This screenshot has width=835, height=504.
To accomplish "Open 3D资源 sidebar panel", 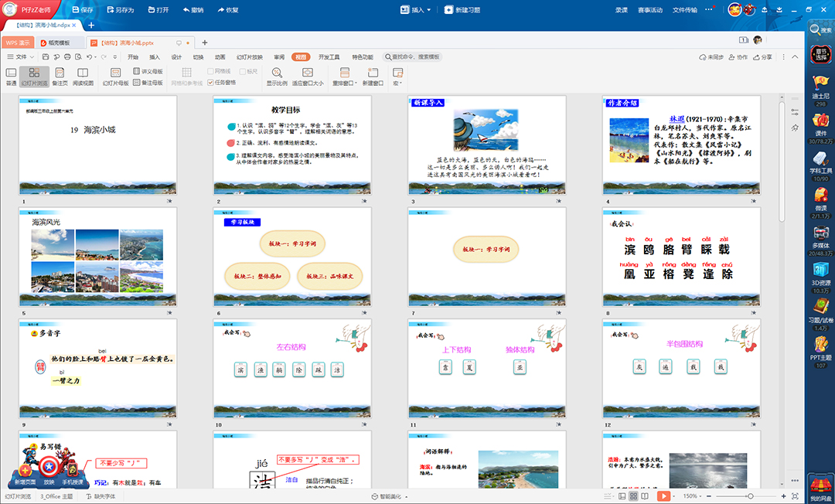I will point(820,278).
